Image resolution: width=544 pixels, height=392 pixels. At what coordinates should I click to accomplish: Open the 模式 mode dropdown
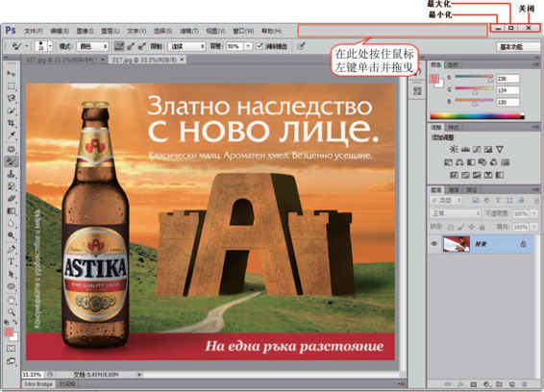tap(92, 46)
